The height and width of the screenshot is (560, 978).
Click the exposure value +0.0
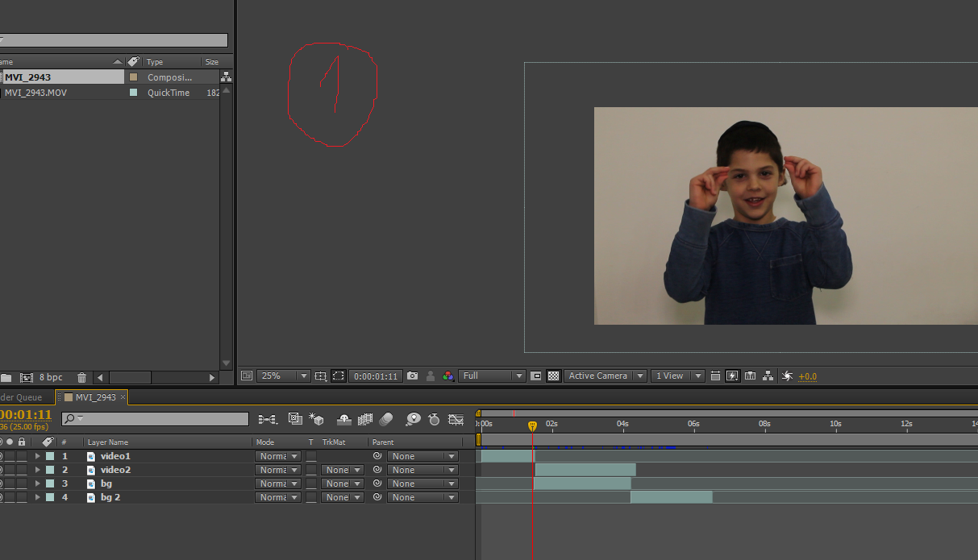pos(807,376)
